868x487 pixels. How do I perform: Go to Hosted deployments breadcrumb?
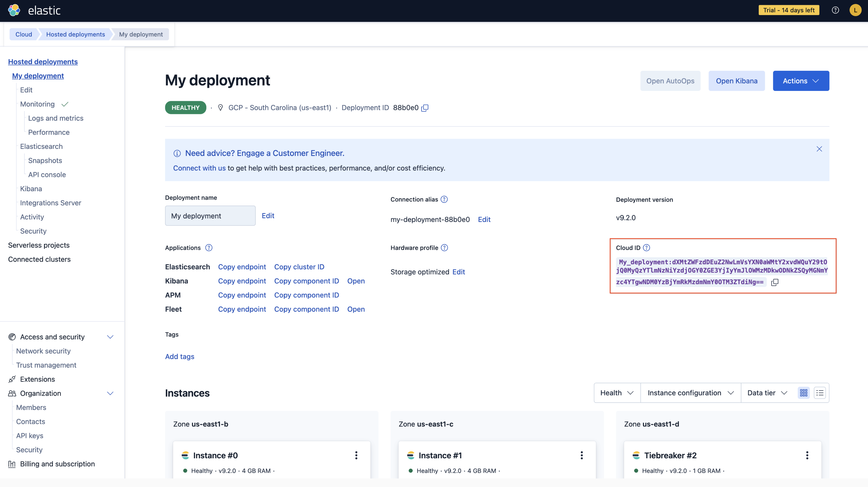click(76, 34)
